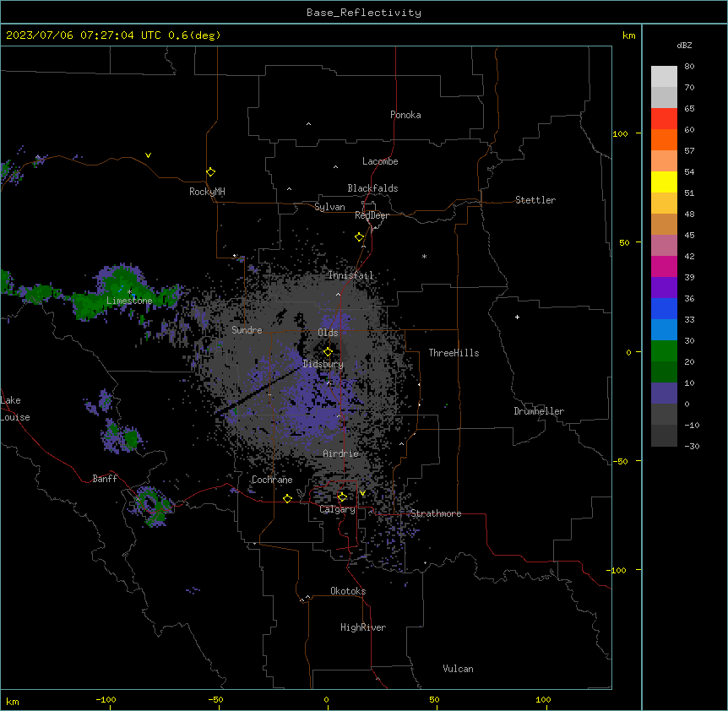
Task: Click the Innisfail city label
Action: tap(350, 275)
